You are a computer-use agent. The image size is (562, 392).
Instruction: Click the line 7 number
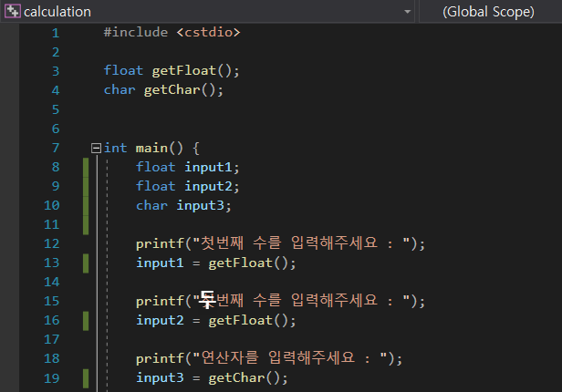coord(56,148)
